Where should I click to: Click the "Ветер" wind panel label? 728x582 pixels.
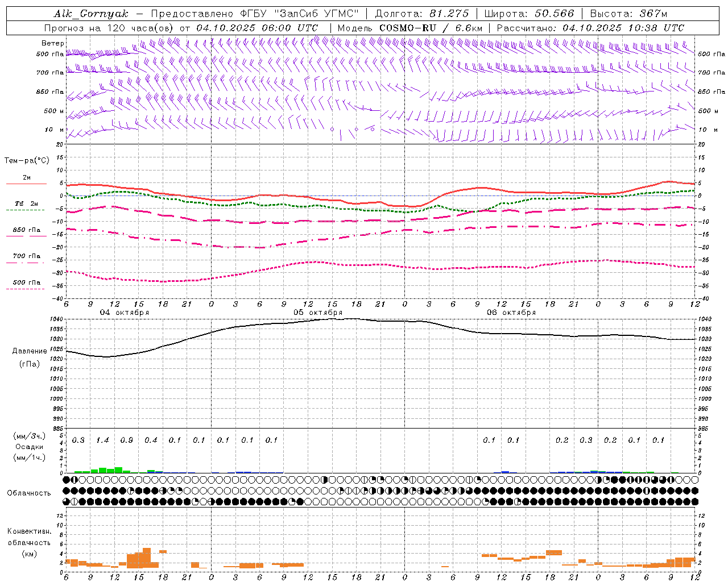(53, 43)
